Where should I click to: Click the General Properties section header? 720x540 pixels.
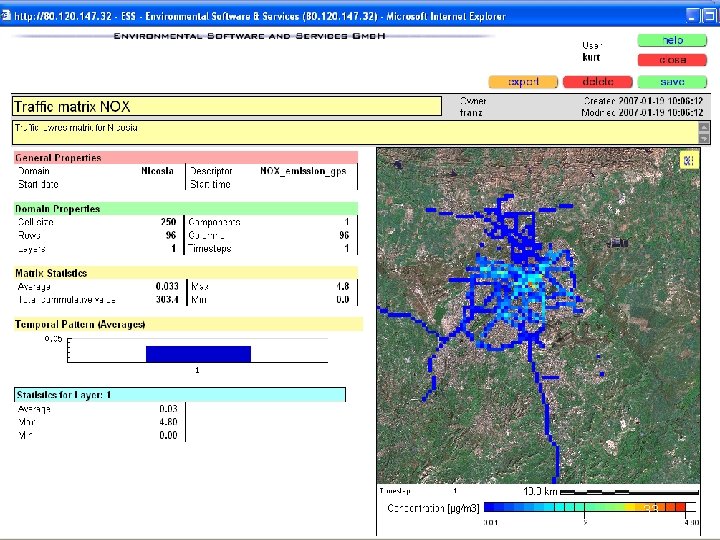click(x=185, y=157)
